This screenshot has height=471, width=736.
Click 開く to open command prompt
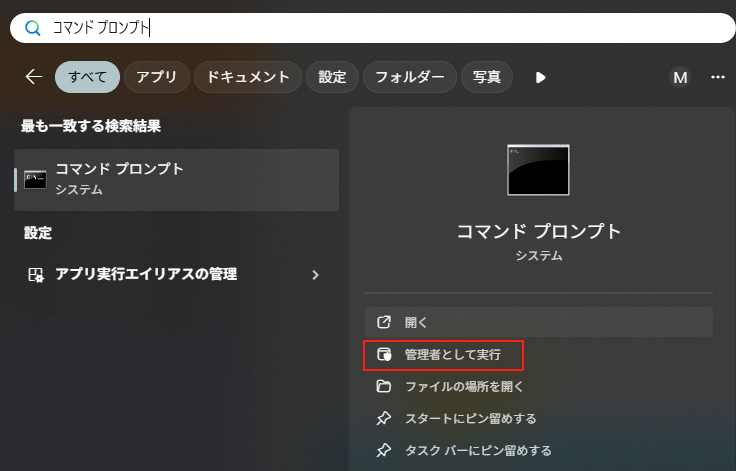pyautogui.click(x=539, y=322)
